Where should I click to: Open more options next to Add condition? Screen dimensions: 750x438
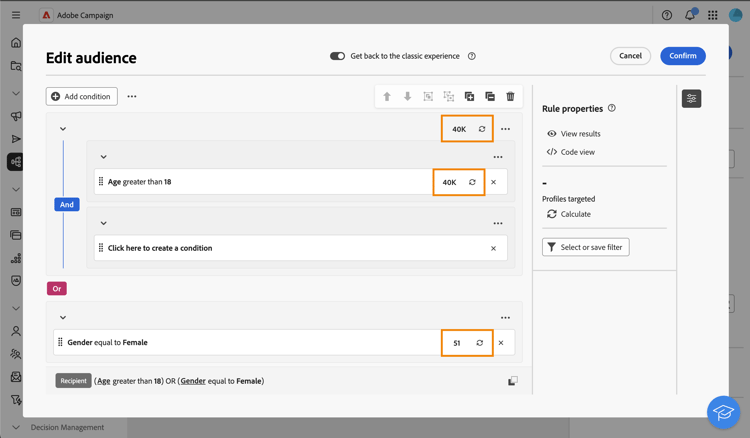(132, 97)
